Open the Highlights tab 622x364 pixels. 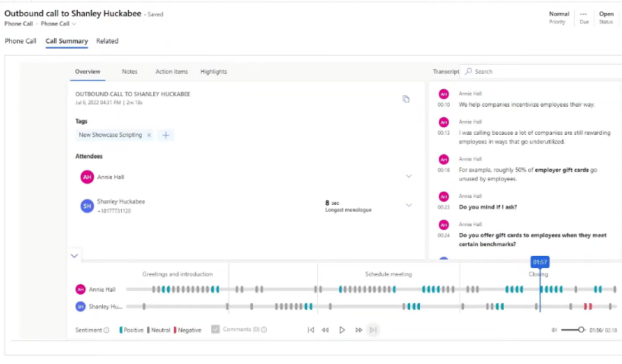[x=213, y=72]
